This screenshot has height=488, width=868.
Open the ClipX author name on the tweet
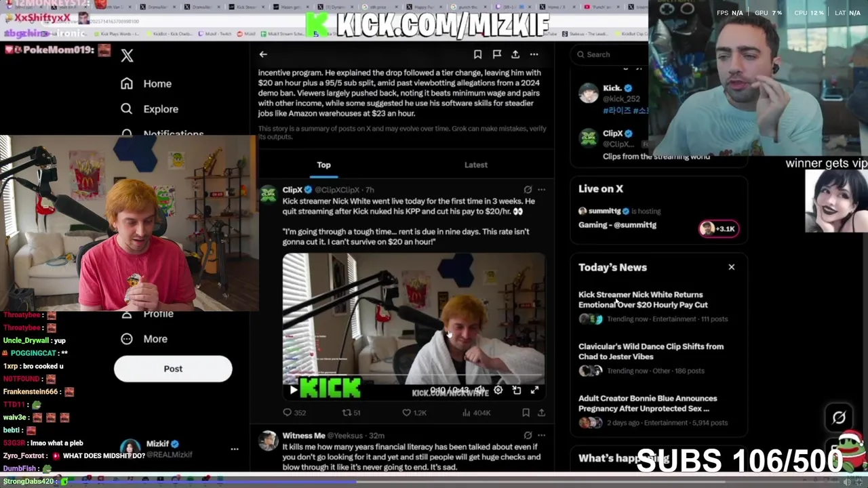(292, 190)
